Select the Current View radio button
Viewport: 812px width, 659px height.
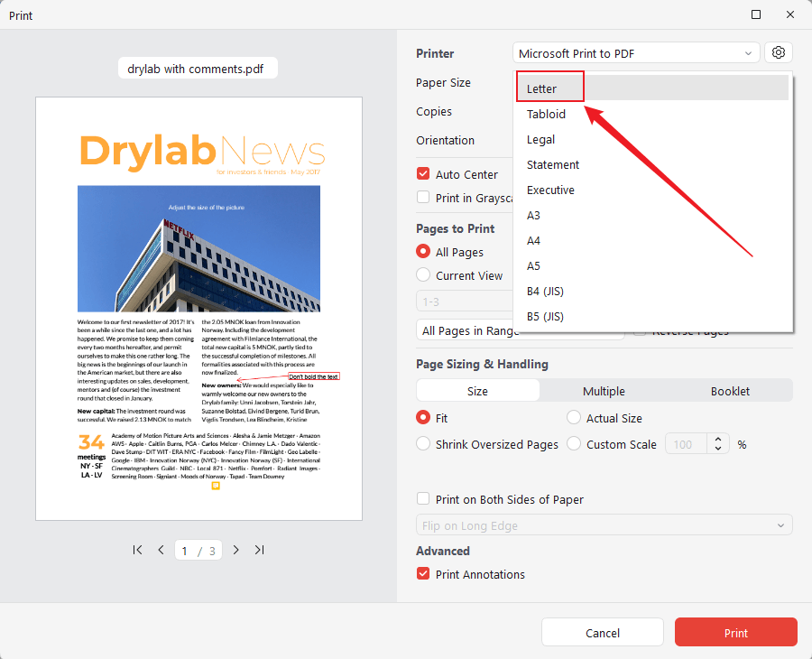(x=421, y=275)
